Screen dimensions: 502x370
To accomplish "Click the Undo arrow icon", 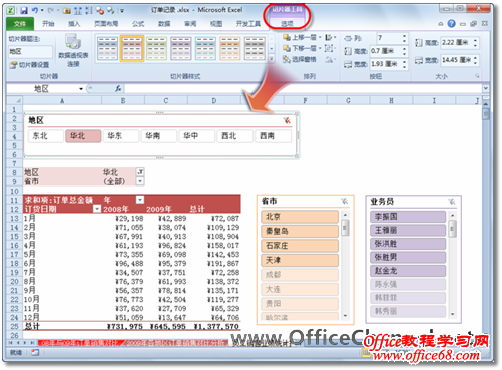I will click(x=35, y=11).
